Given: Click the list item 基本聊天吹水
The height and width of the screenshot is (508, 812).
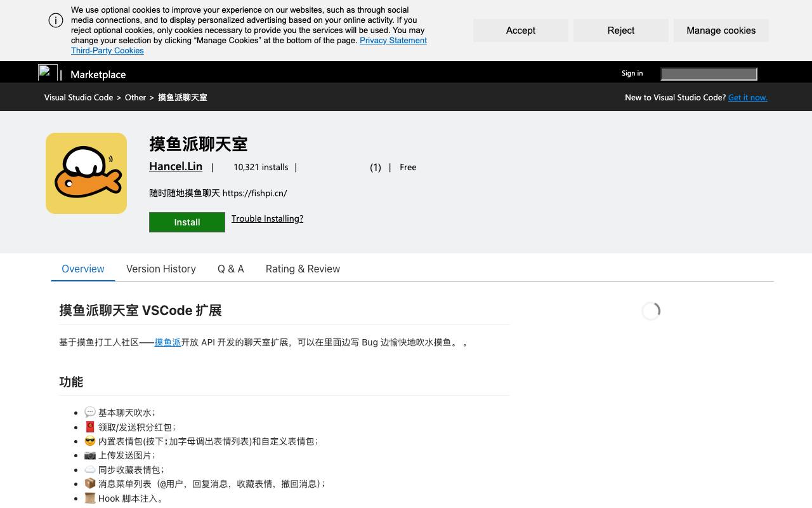Looking at the screenshot, I should point(119,413).
